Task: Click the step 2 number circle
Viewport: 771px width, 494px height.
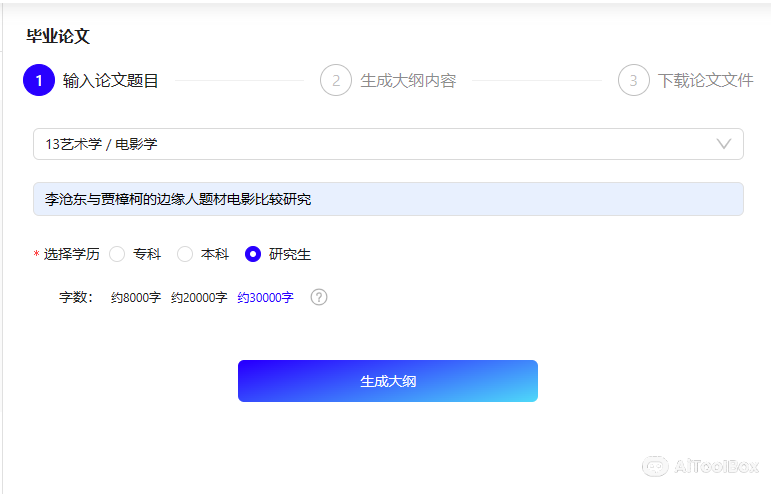Action: coord(336,80)
